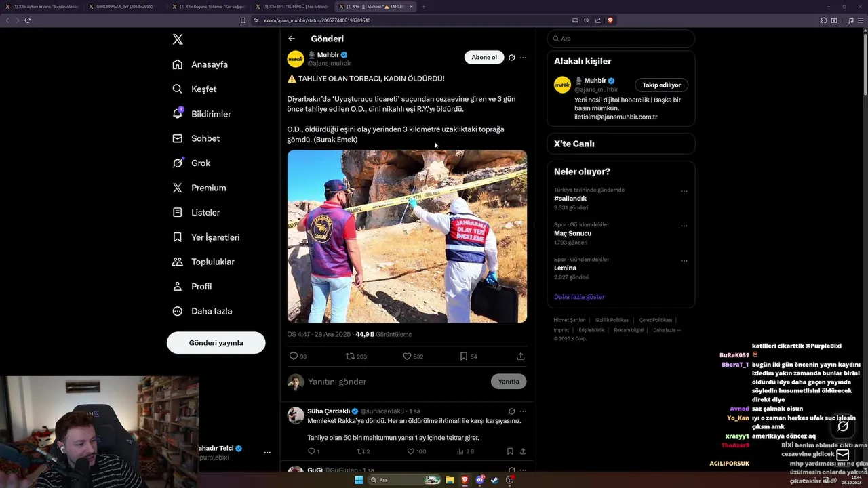Click Daha fazla göster link
This screenshot has width=868, height=488.
pos(579,297)
